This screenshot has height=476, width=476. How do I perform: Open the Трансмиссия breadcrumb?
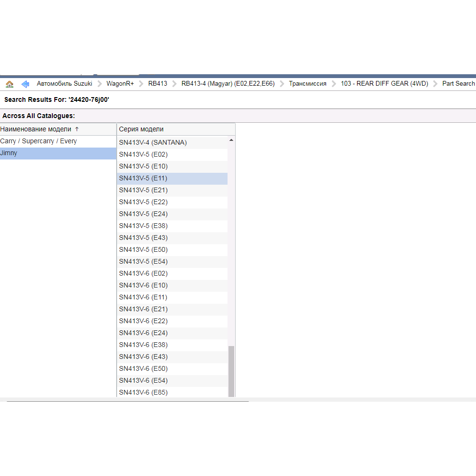(307, 84)
